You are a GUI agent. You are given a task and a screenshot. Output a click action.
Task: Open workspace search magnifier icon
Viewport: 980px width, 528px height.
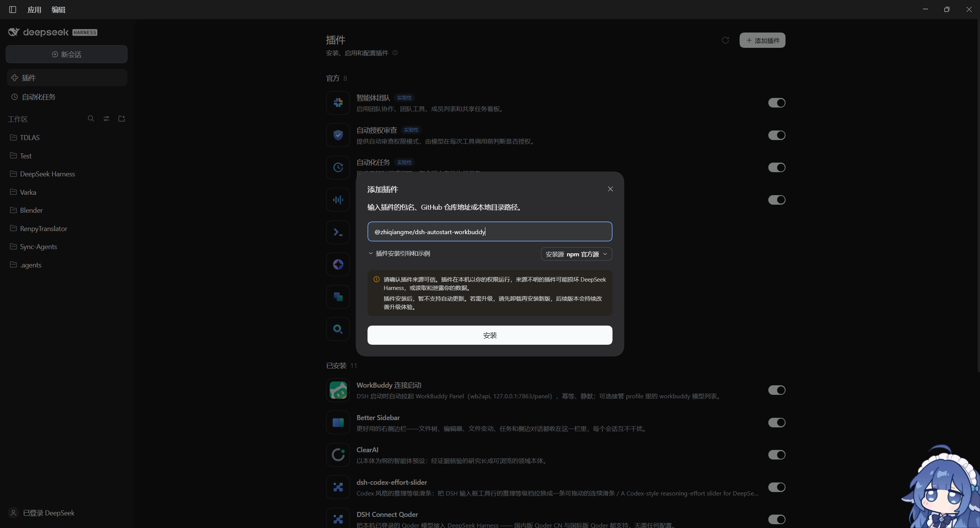(91, 119)
